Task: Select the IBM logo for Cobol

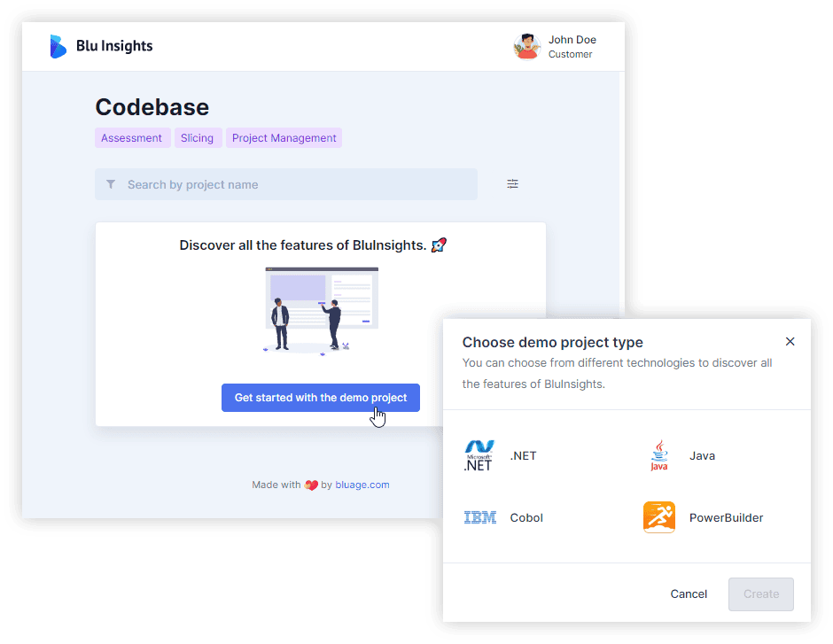Action: 479,517
